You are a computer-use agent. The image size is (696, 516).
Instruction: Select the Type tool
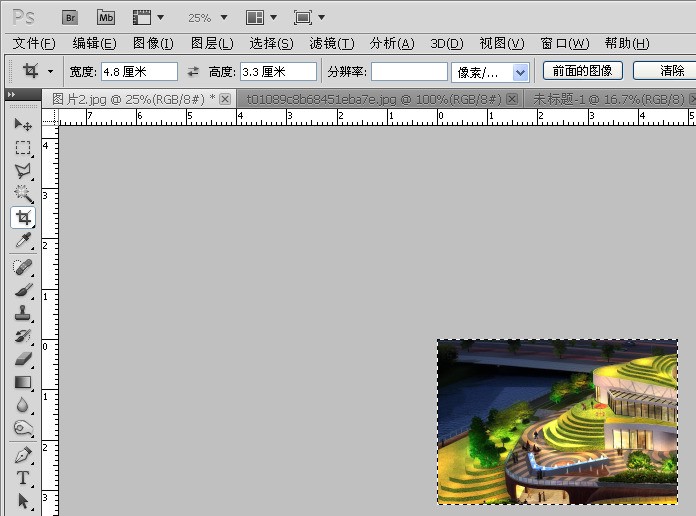point(23,478)
